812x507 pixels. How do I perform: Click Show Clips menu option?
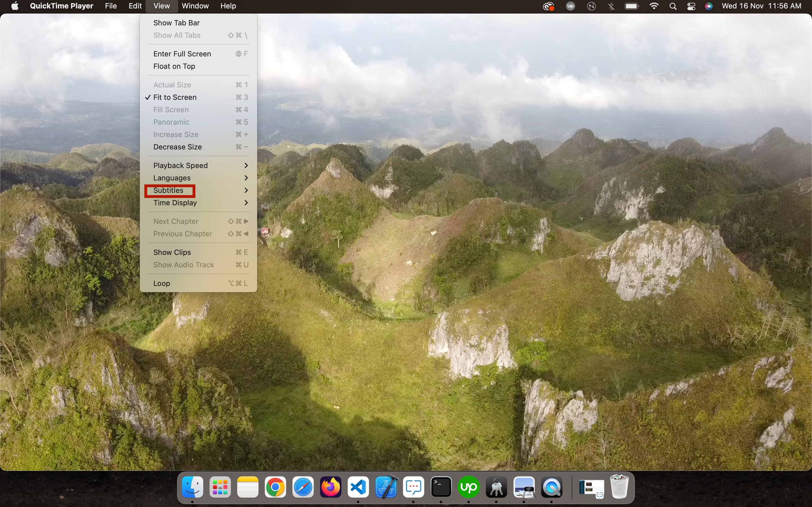tap(172, 252)
